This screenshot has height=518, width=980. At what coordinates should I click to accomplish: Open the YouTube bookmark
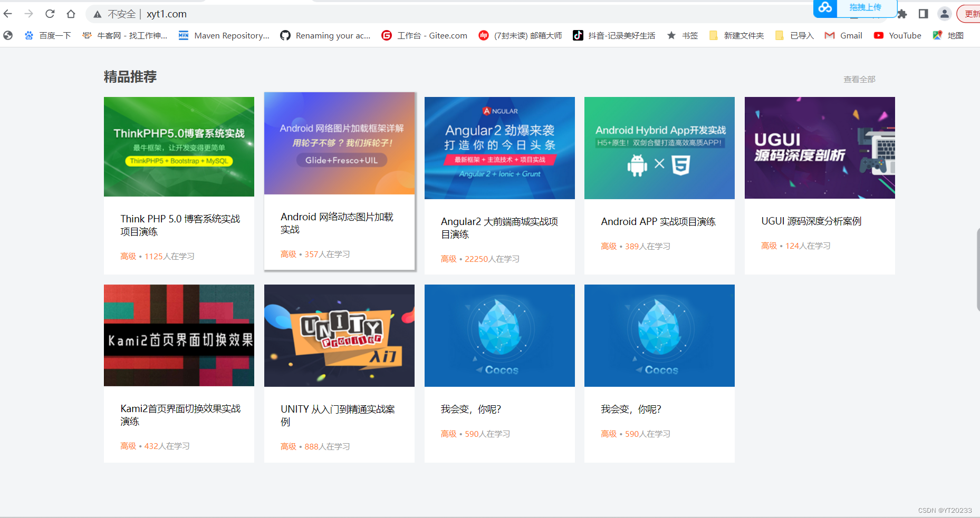pyautogui.click(x=897, y=35)
